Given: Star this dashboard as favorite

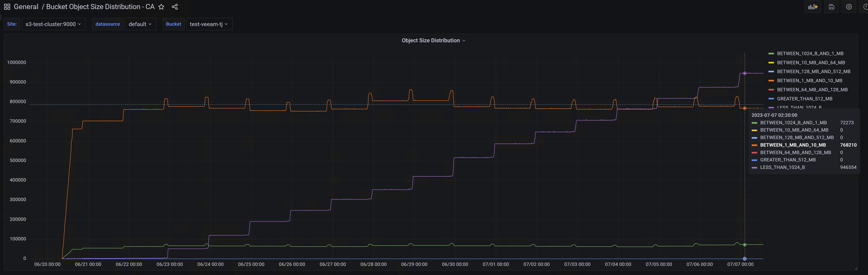Looking at the screenshot, I should [161, 7].
